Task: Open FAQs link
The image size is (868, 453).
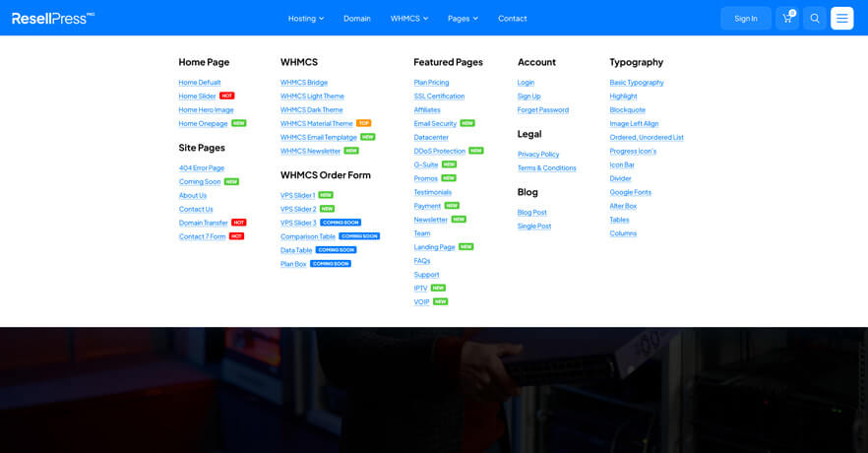Action: [x=422, y=261]
